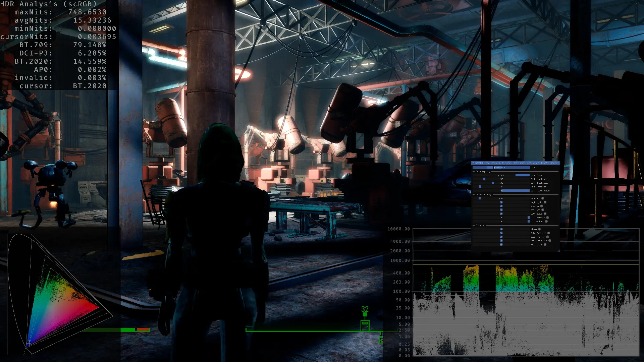This screenshot has height=362, width=644.
Task: Reset the Scene Filter setting
Action: pyautogui.click(x=547, y=237)
